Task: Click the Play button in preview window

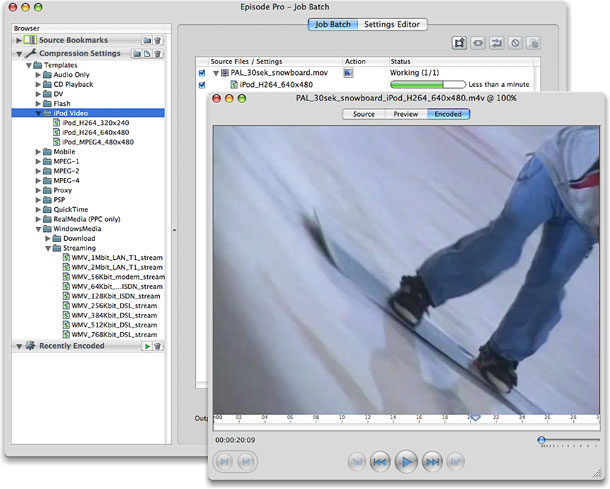Action: click(x=406, y=461)
